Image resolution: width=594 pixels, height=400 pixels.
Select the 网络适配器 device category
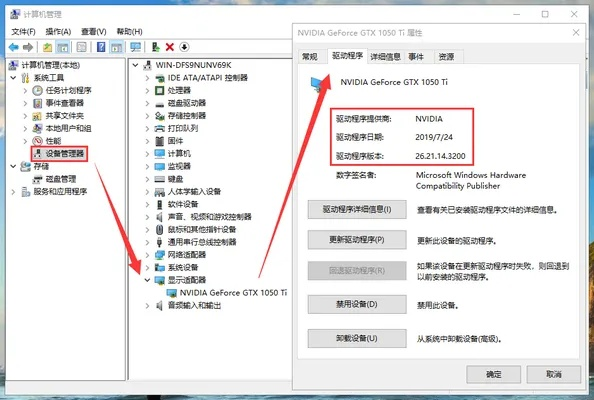pos(187,255)
